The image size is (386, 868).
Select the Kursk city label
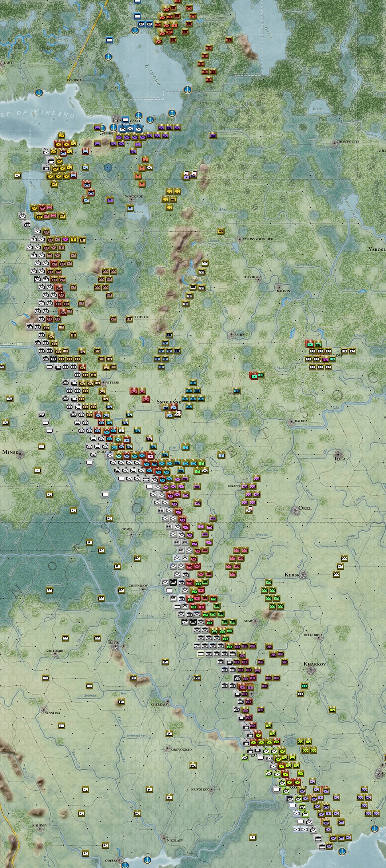[x=292, y=575]
